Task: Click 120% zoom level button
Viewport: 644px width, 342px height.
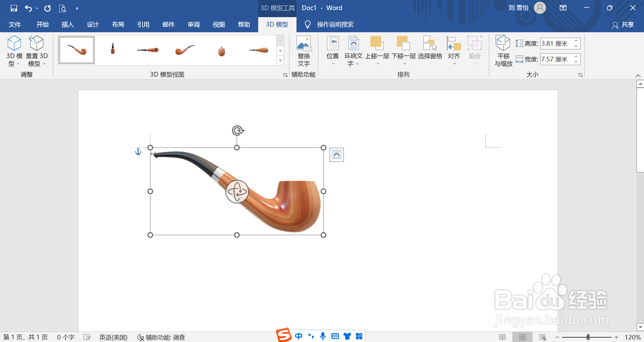Action: coord(633,337)
